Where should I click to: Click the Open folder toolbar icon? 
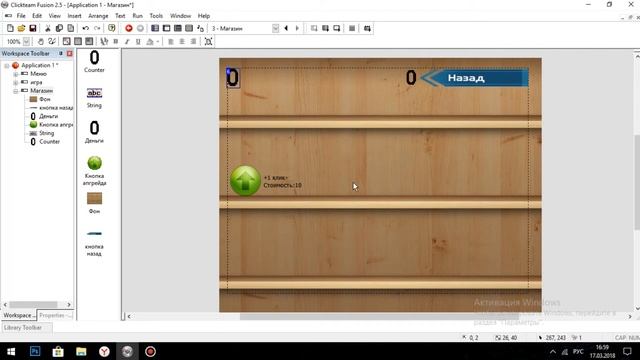pos(21,28)
